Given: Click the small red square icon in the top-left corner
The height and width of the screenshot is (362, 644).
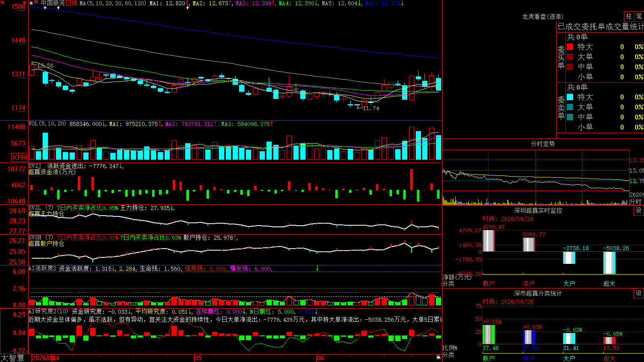Looking at the screenshot, I should click(x=2, y=2).
